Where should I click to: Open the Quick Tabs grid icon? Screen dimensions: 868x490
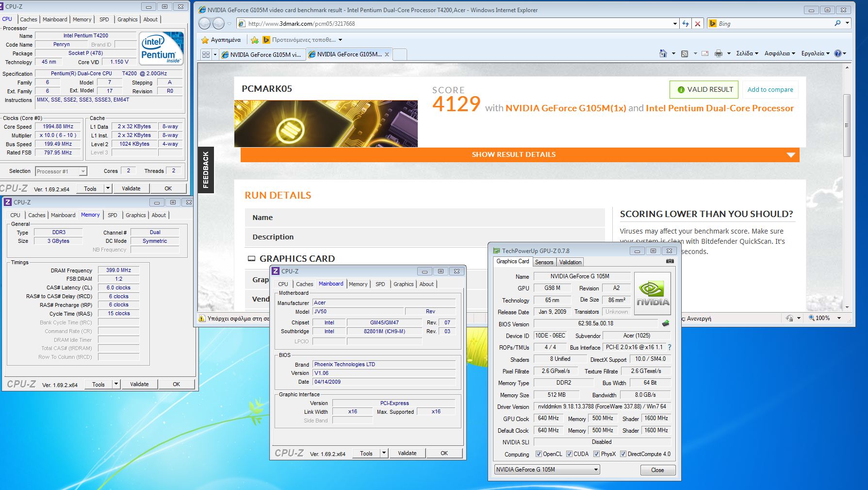point(206,54)
